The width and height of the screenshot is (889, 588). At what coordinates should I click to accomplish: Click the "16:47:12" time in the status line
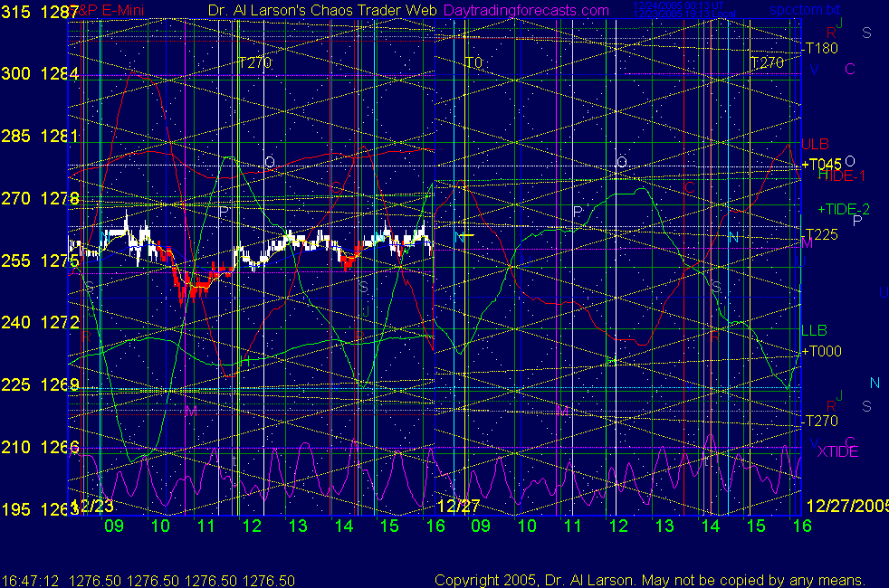coord(31,581)
